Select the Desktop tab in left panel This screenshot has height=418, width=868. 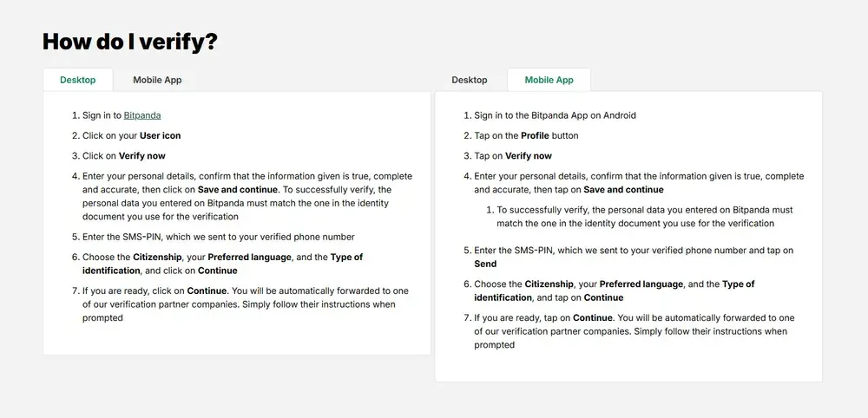click(x=78, y=80)
